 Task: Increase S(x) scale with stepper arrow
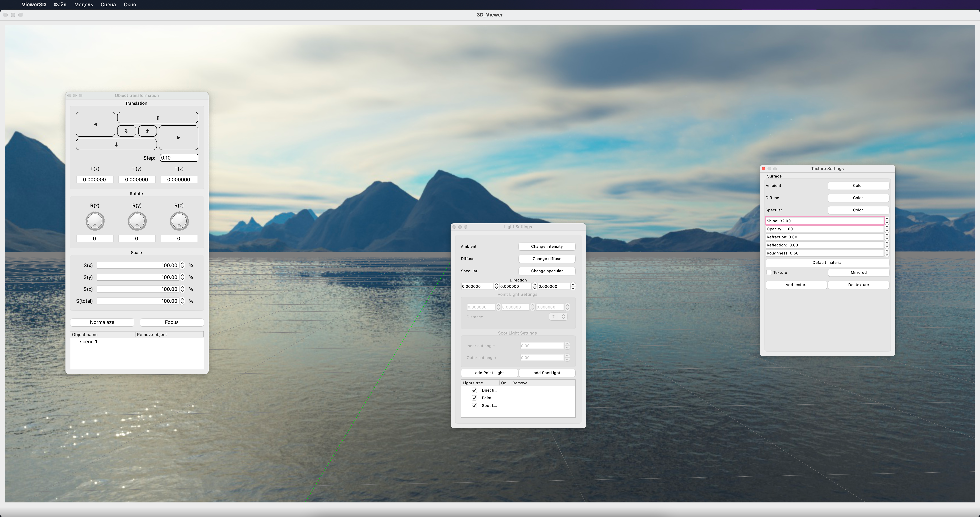click(x=182, y=263)
